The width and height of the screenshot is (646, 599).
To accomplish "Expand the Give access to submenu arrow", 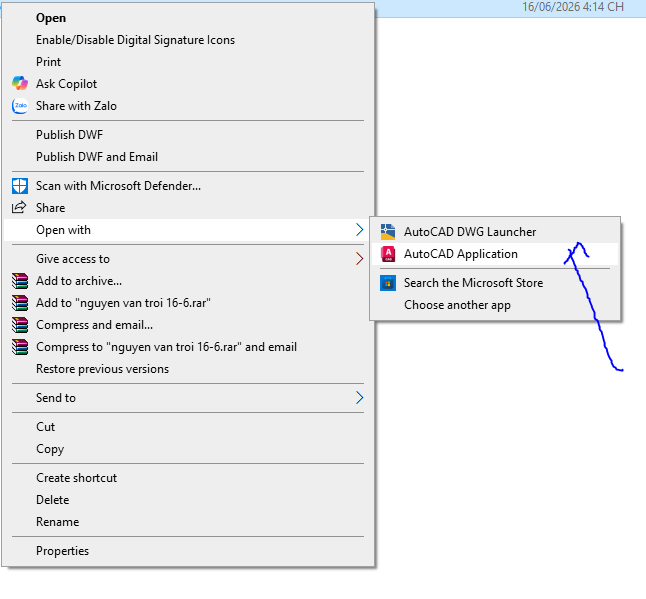I will click(359, 259).
